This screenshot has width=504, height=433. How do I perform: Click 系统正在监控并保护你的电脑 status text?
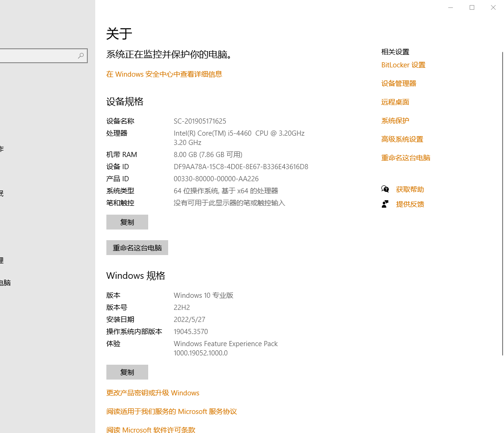tap(169, 55)
